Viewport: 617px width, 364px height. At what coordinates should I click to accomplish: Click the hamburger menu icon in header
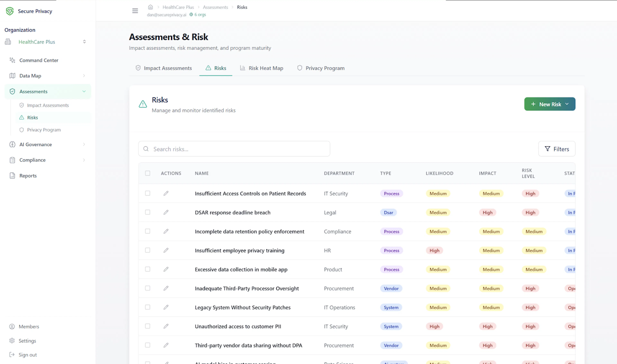135,11
